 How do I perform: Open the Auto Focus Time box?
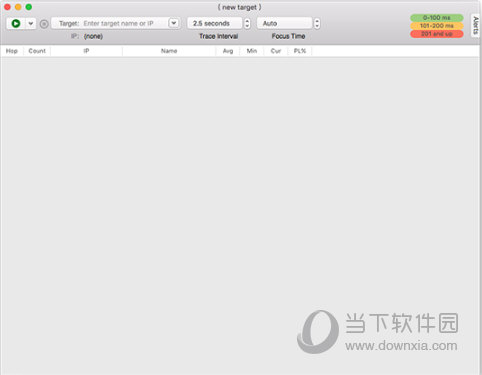pos(284,23)
